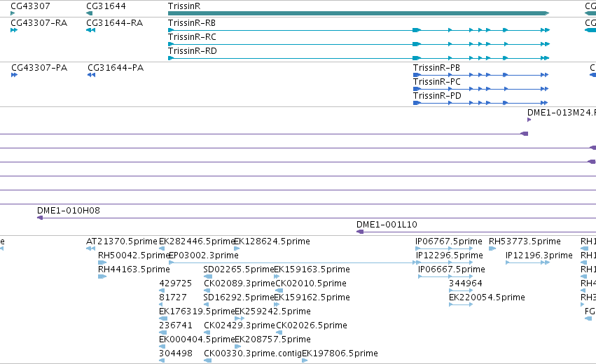Click EST SD02265.5prime

click(239, 269)
